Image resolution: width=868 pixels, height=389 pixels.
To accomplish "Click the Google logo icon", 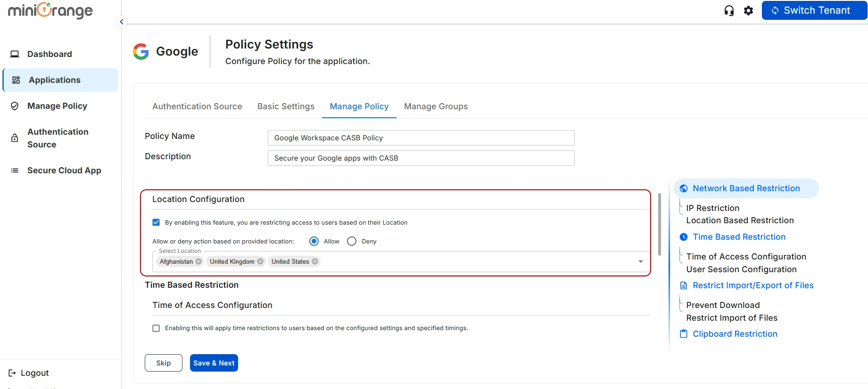I will (x=141, y=51).
